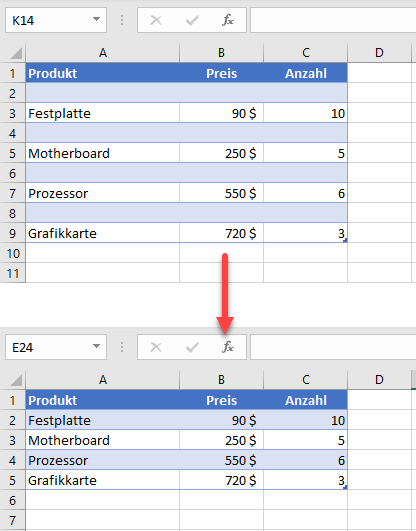Click Motherboard cell in row 5 of K14 sheet
The width and height of the screenshot is (416, 531).
click(x=103, y=153)
